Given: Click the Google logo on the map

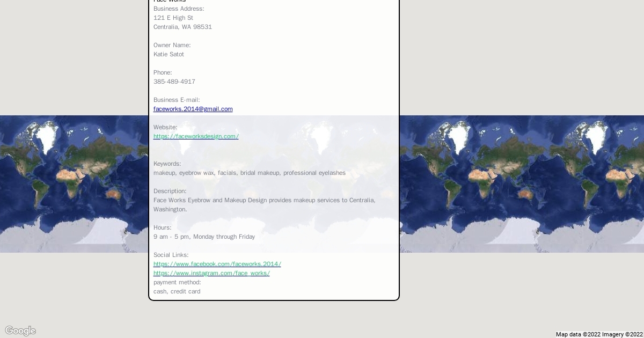Looking at the screenshot, I should coord(20,330).
